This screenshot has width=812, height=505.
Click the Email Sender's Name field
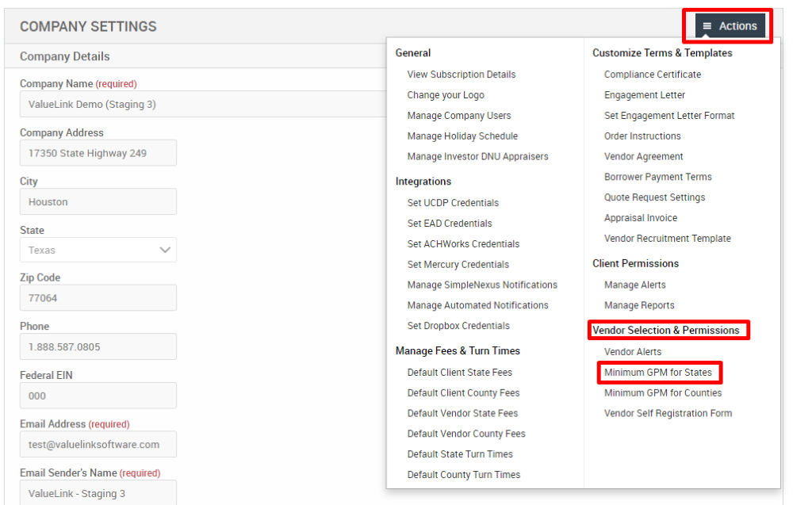98,492
